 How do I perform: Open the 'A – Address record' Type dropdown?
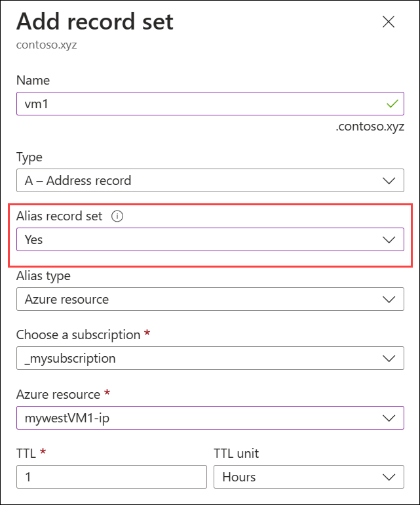coord(197,180)
